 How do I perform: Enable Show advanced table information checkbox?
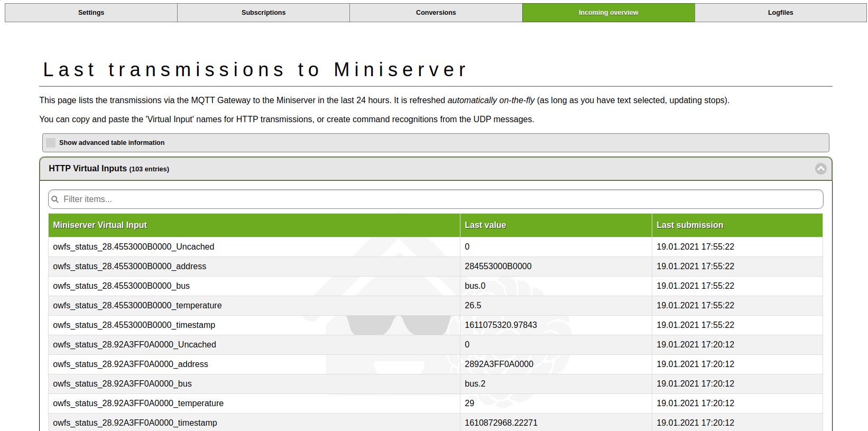pyautogui.click(x=51, y=143)
